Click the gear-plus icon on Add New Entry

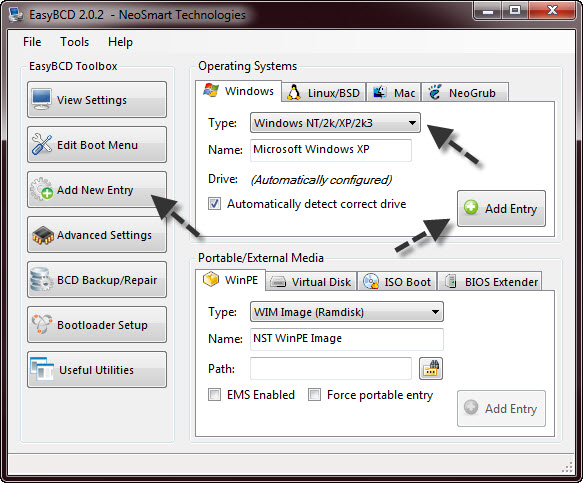coord(41,189)
